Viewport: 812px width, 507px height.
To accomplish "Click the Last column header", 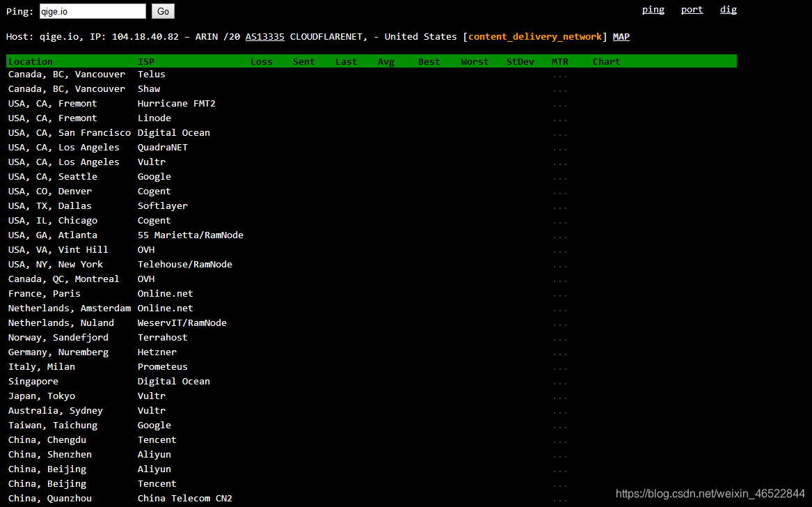I will coord(347,61).
